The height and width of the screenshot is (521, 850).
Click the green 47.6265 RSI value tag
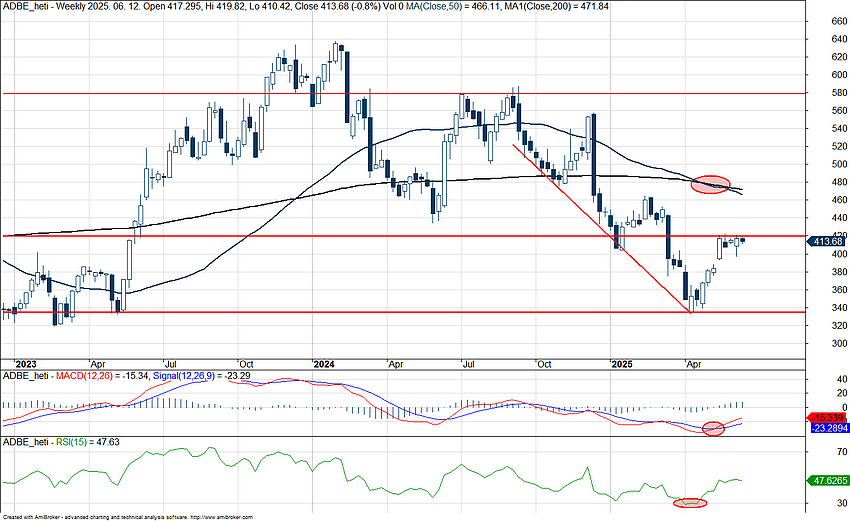pyautogui.click(x=828, y=480)
